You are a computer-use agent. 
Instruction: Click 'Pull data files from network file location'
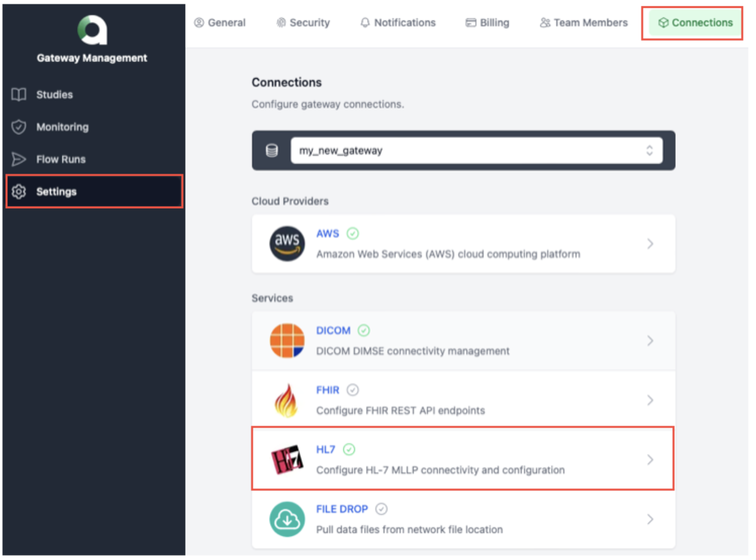pos(409,529)
